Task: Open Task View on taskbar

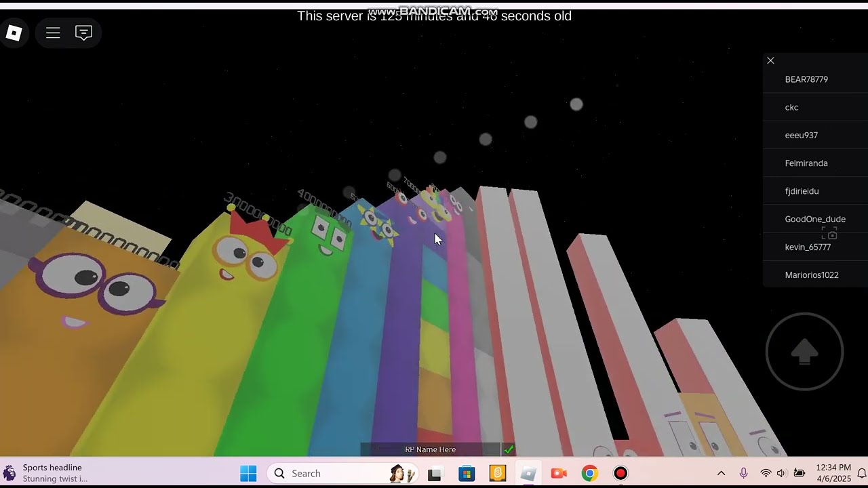Action: [x=435, y=473]
